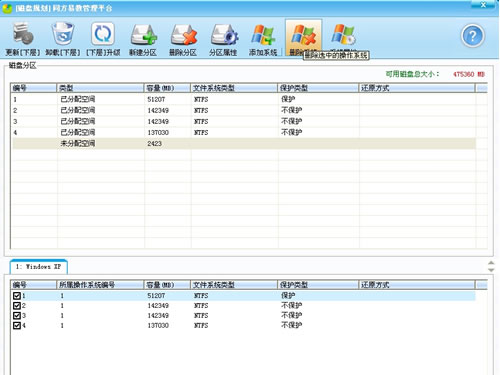Click 还原方式 header in partition table

(417, 88)
